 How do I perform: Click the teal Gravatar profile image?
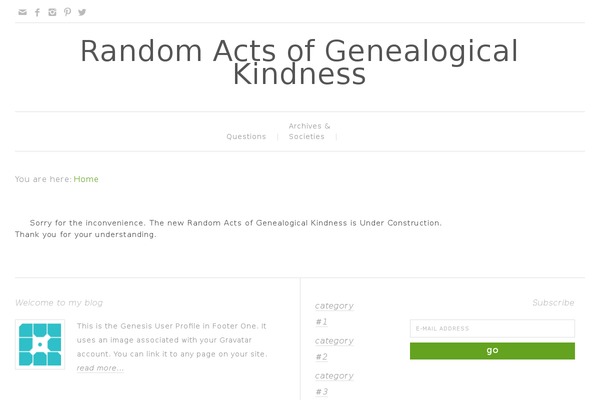[x=40, y=344]
